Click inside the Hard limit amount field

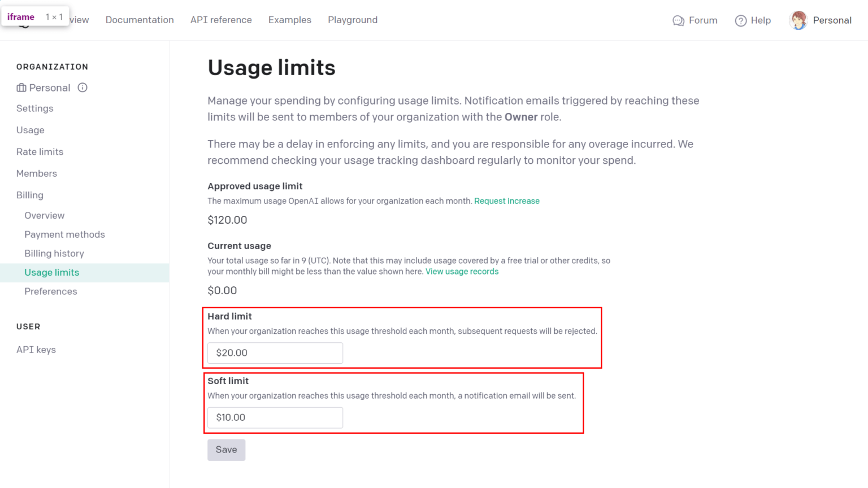click(275, 352)
